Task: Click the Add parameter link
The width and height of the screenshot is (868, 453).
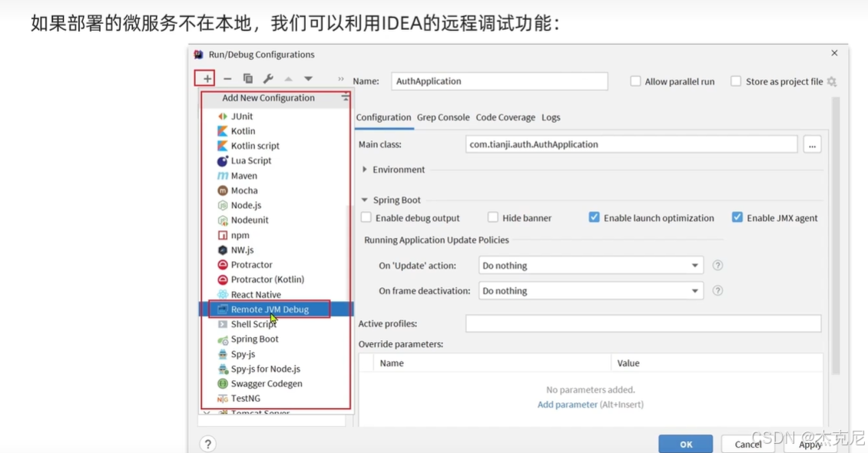Action: (568, 405)
